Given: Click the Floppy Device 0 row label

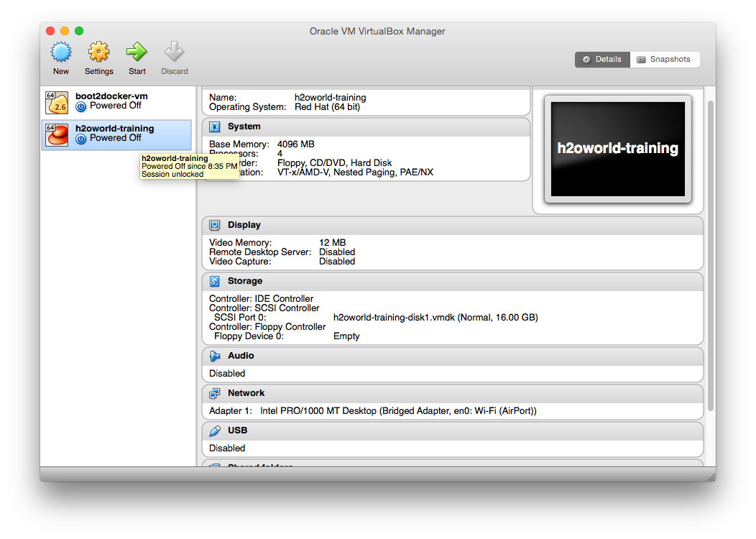Looking at the screenshot, I should point(249,336).
